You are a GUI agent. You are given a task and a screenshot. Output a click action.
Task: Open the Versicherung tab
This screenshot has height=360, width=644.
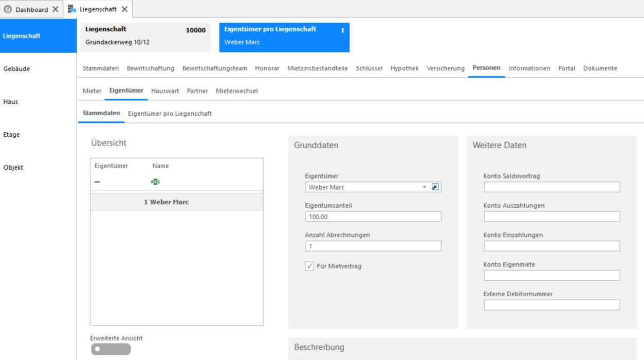click(x=446, y=68)
